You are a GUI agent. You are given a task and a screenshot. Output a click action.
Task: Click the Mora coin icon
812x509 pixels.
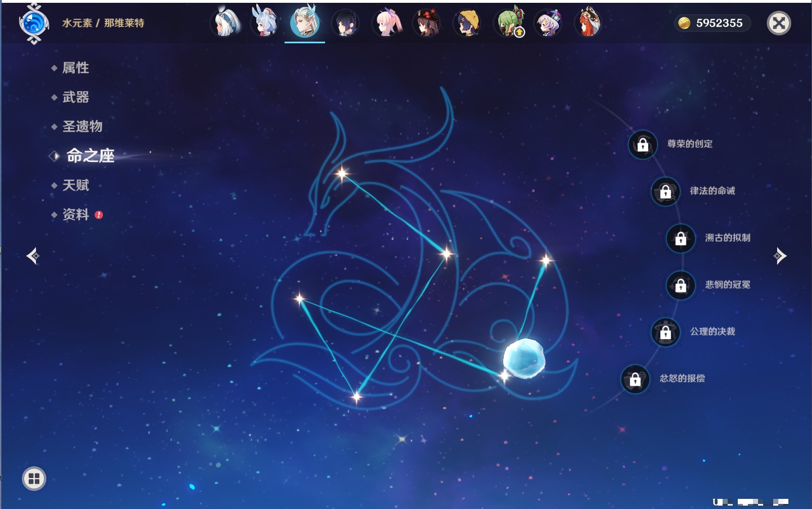click(684, 23)
